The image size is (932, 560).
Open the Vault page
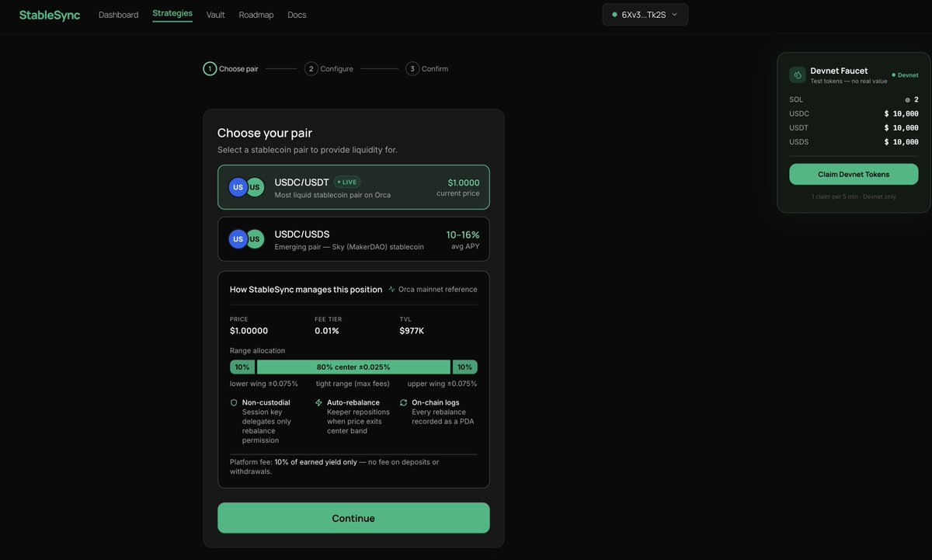point(216,15)
